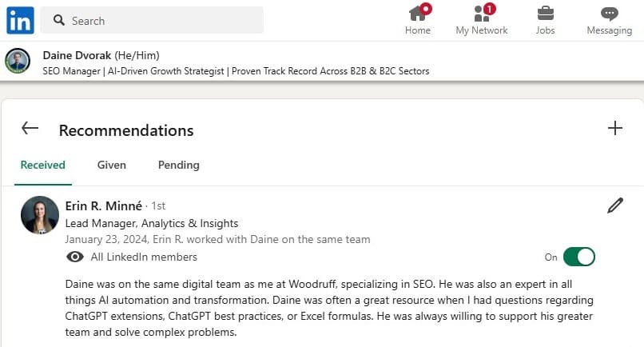
Task: Click the back arrow beside Recommendations
Action: click(x=30, y=128)
